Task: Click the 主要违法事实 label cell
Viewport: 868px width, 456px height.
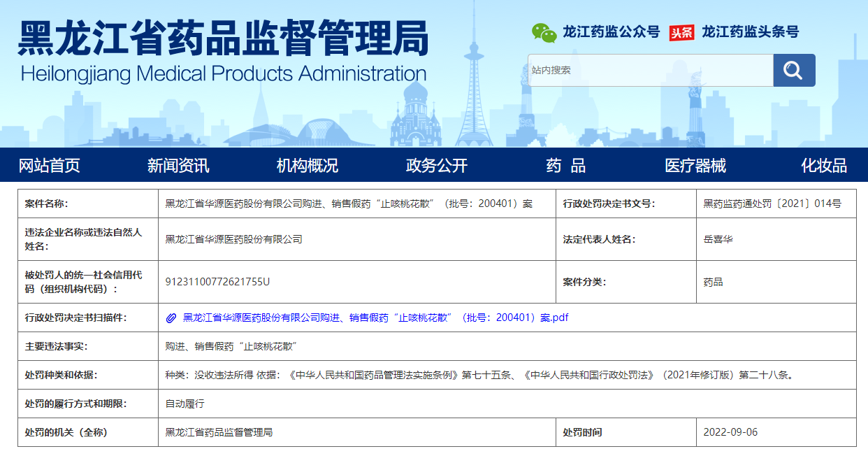Action: click(88, 346)
